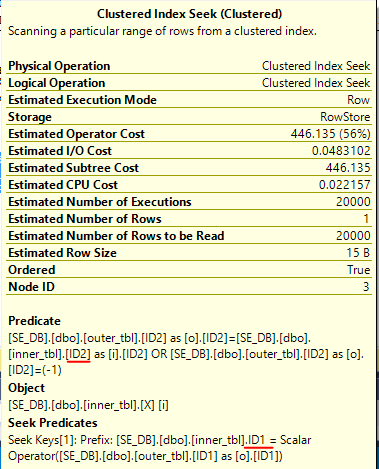Click the Estimated Row Size label
379x469 pixels.
click(x=62, y=253)
